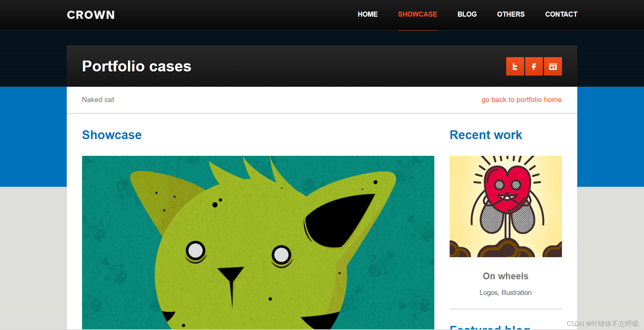
Task: Open the BLOG navigation item
Action: pos(467,14)
